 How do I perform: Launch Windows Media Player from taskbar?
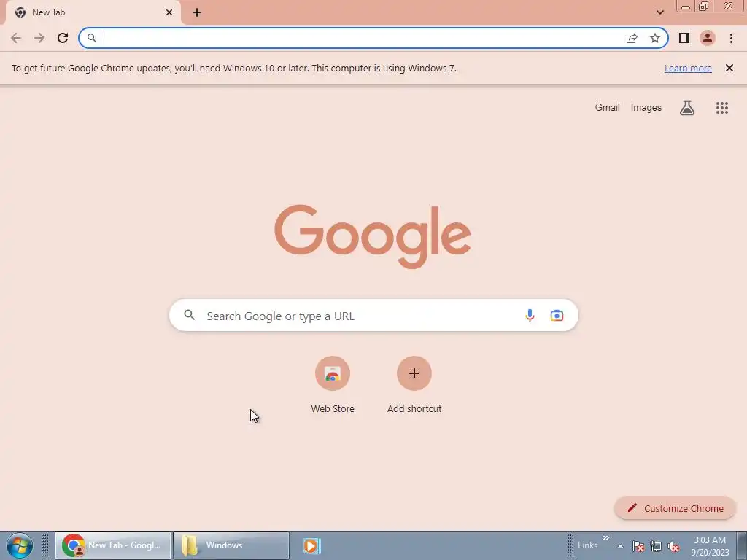[x=311, y=545]
